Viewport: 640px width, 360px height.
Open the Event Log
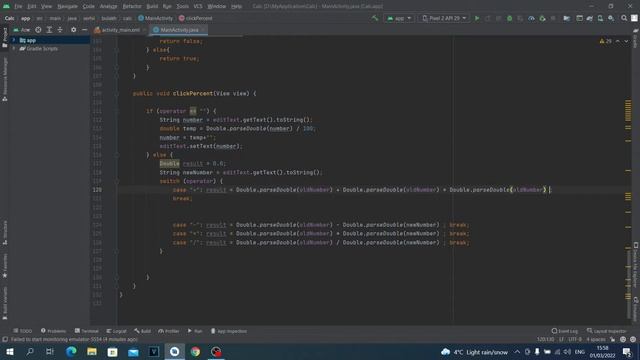(564, 331)
